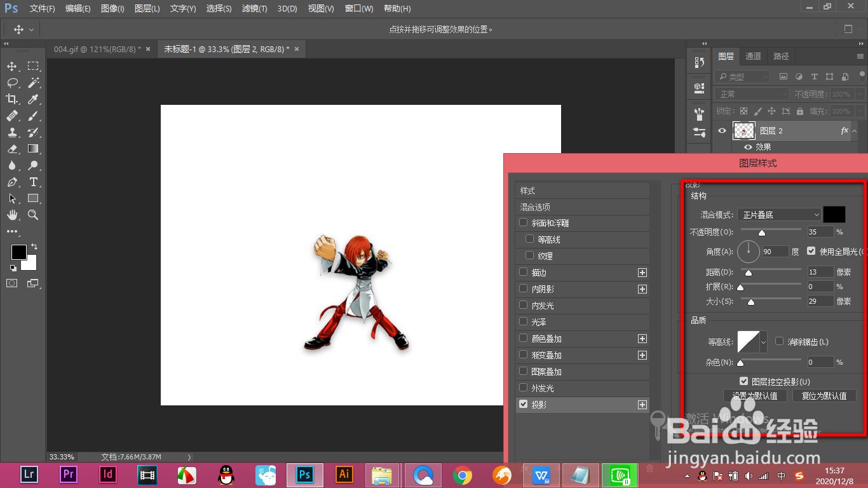The width and height of the screenshot is (868, 488).
Task: Toggle Quick Mask mode icon
Action: pyautogui.click(x=12, y=283)
